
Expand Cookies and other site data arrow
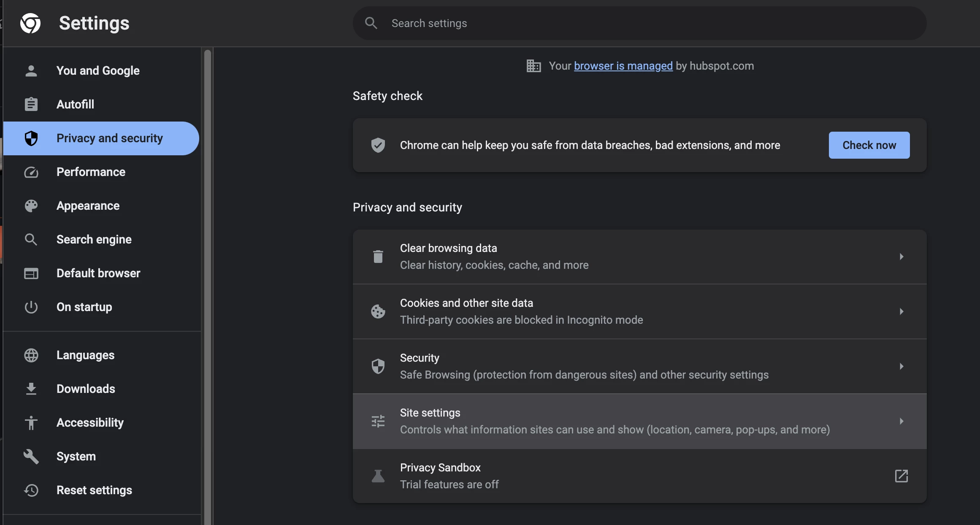coord(901,311)
